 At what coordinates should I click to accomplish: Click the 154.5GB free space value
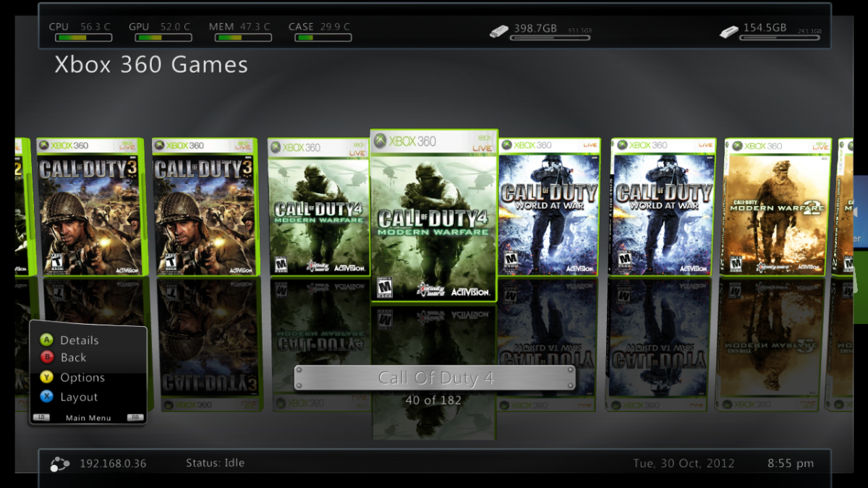pos(765,28)
